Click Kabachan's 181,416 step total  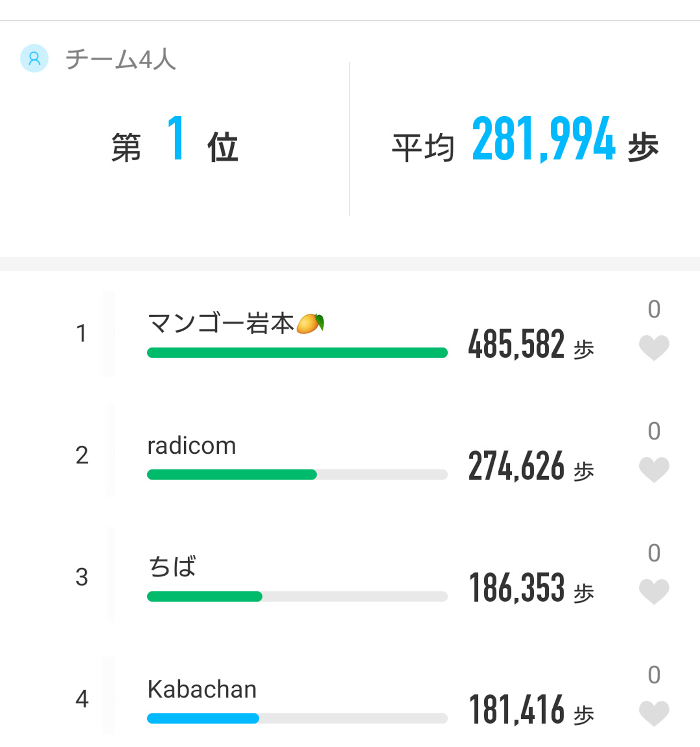click(516, 710)
